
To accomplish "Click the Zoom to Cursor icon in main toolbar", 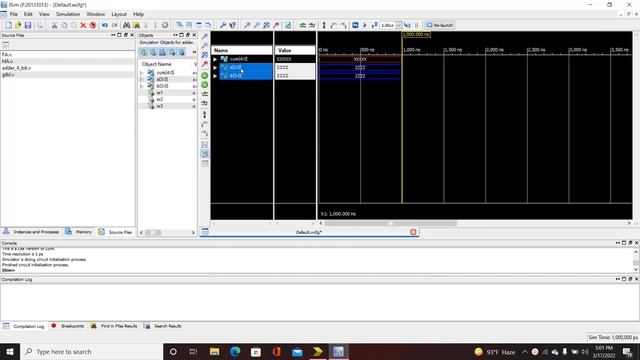I will pos(276,25).
